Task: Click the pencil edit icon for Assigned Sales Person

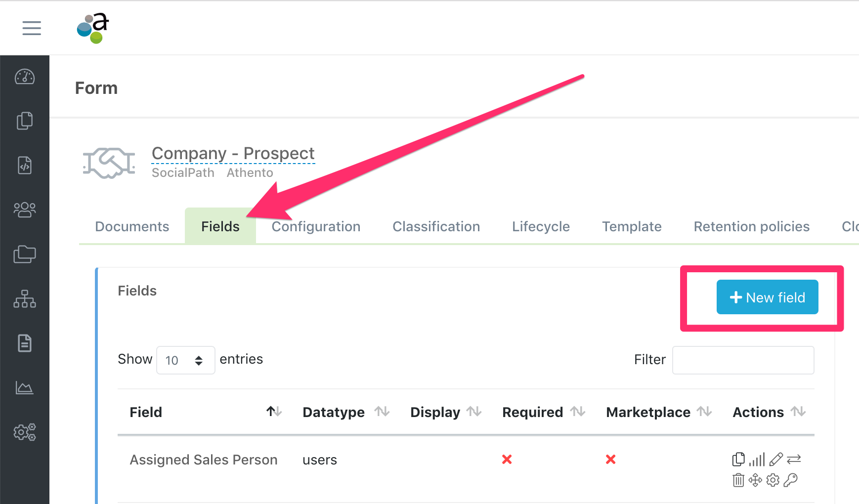Action: [x=776, y=460]
